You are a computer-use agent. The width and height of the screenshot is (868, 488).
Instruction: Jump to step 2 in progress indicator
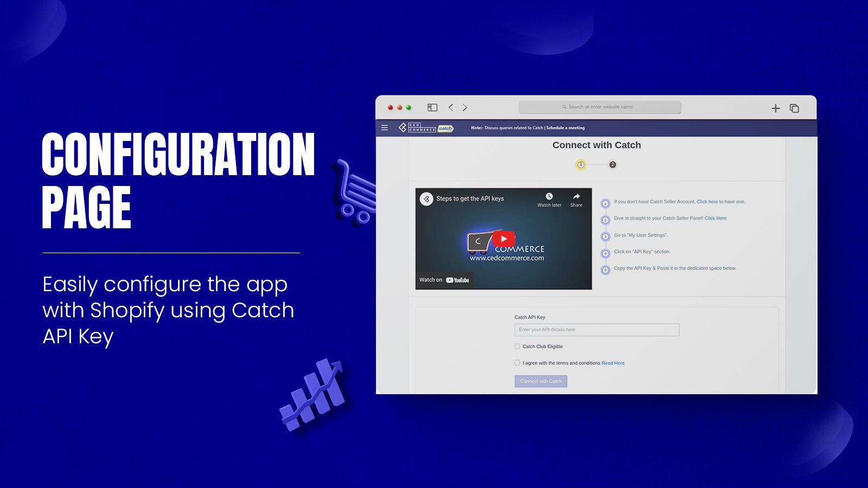tap(612, 165)
